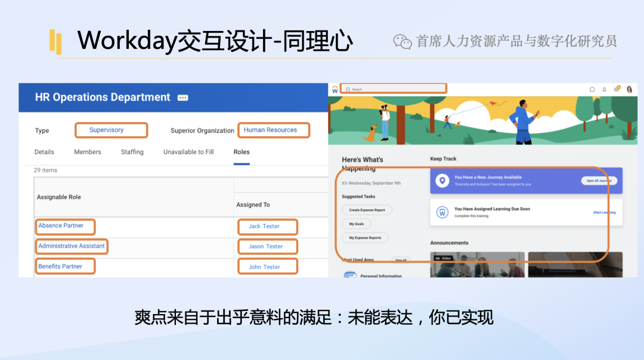Open the inbox tray icon with badge
The width and height of the screenshot is (644, 360).
pyautogui.click(x=617, y=89)
